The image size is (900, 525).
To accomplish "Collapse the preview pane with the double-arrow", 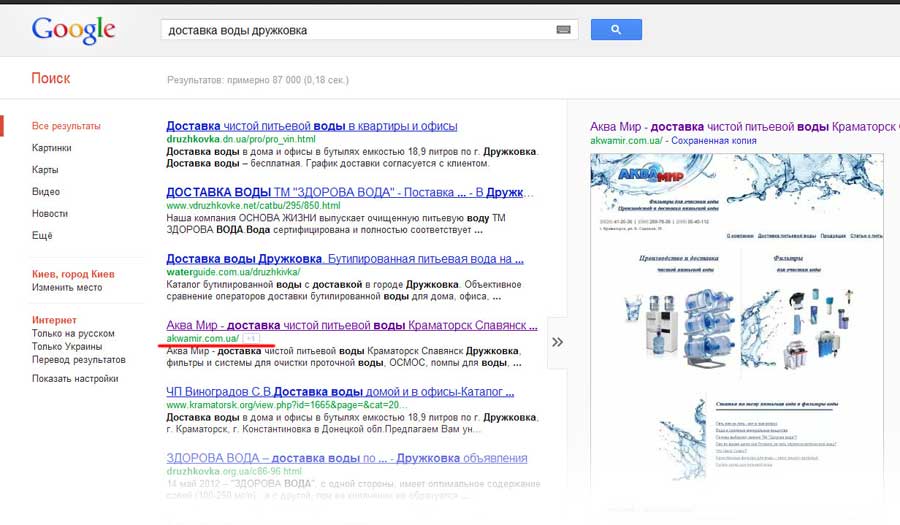I will point(557,343).
